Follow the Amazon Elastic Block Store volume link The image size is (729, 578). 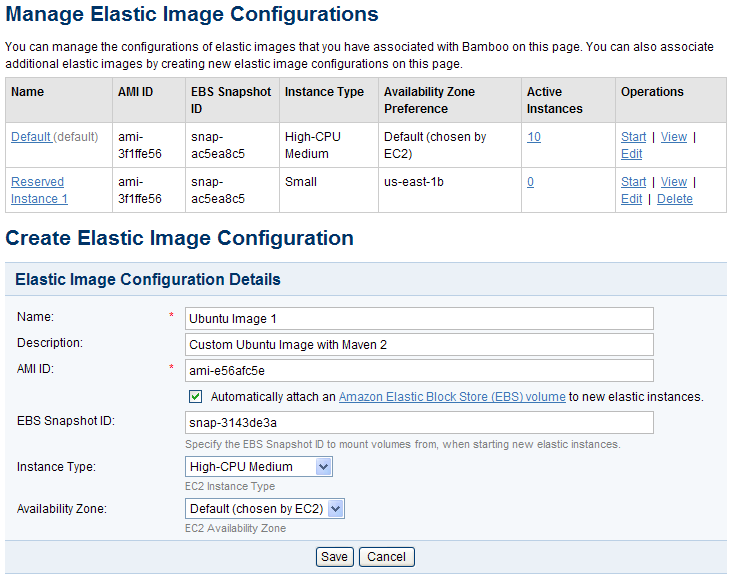point(452,397)
